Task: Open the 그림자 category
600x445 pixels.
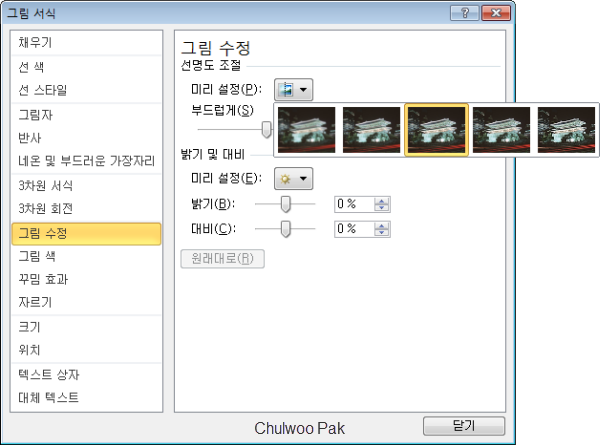Action: click(x=86, y=115)
